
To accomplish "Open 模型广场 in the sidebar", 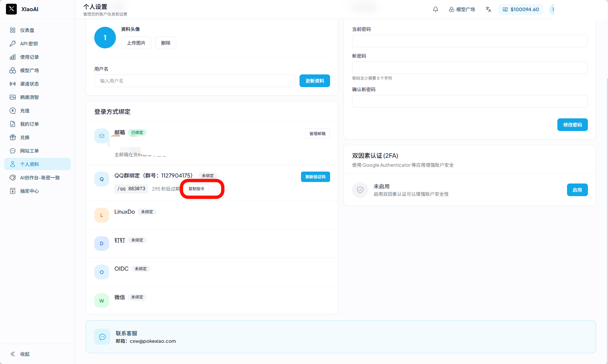I will (x=37, y=70).
